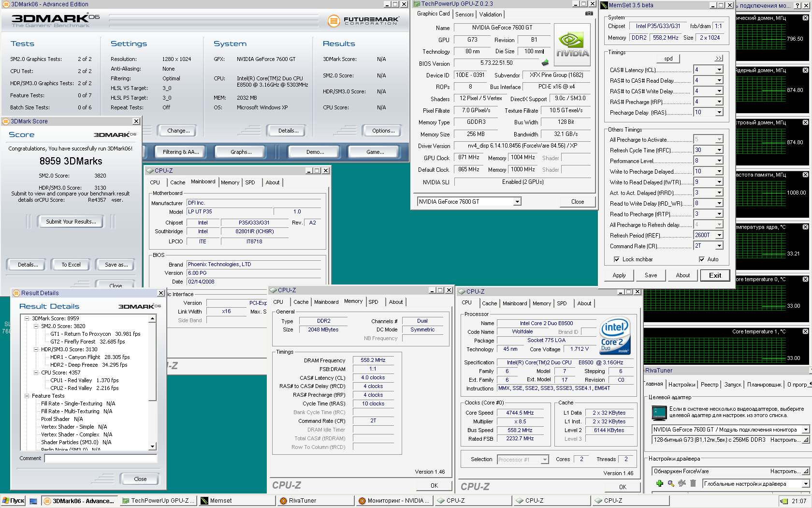Click the Result Details scrollbar down arrow
Viewport: 812px width, 508px height.
click(x=153, y=446)
